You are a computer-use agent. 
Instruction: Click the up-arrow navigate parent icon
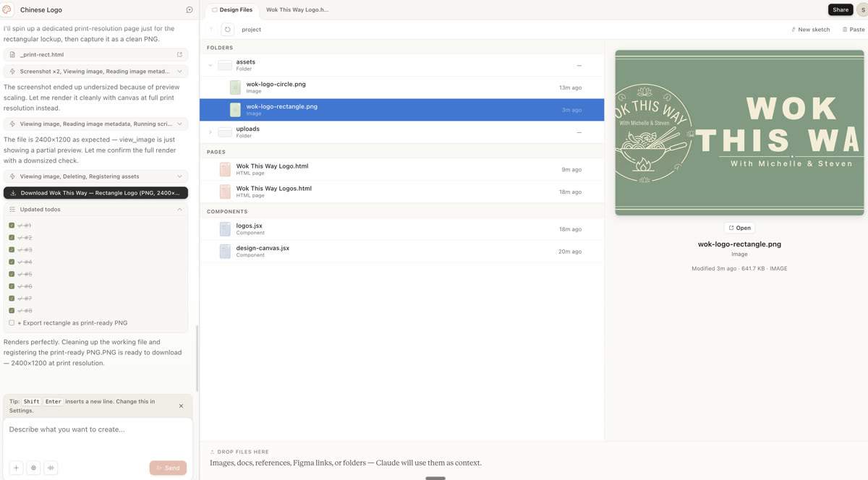pos(211,30)
